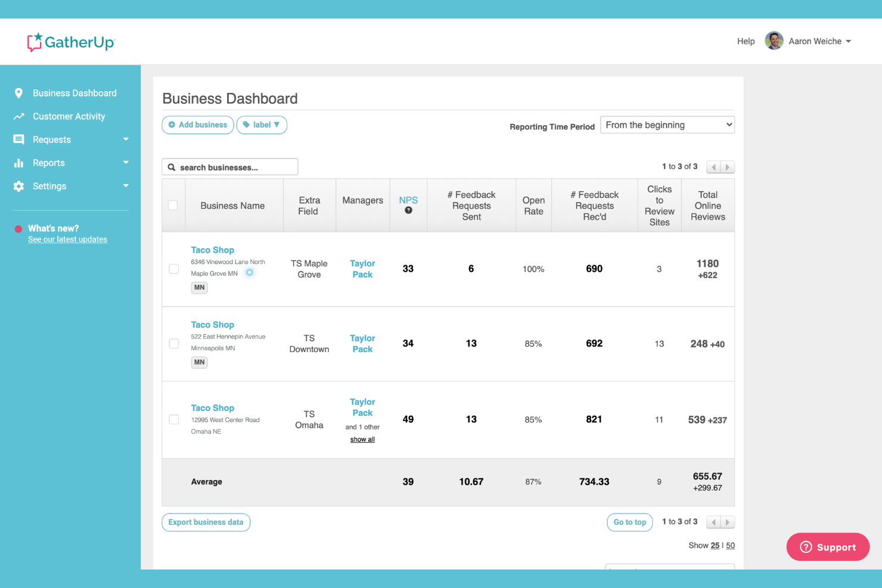This screenshot has height=588, width=882.
Task: Click show all managers for Omaha
Action: pos(362,440)
